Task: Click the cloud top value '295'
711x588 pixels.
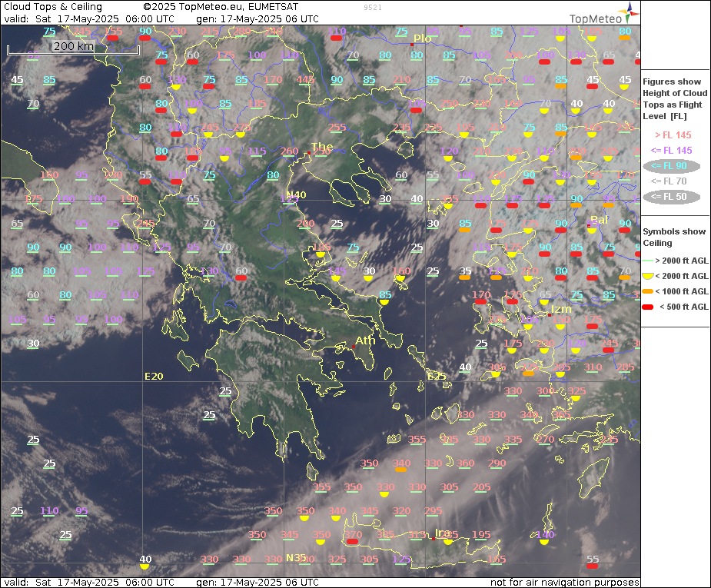Action: pyautogui.click(x=433, y=511)
